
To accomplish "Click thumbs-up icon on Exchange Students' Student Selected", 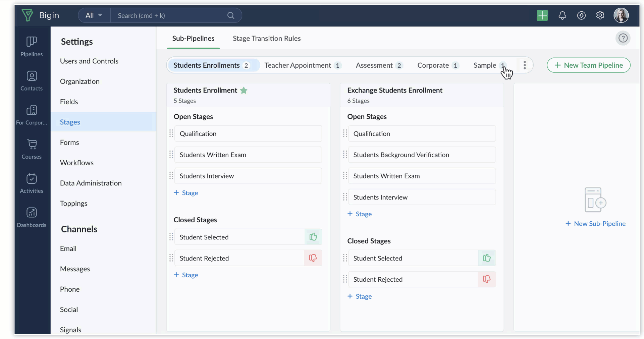I will 487,258.
